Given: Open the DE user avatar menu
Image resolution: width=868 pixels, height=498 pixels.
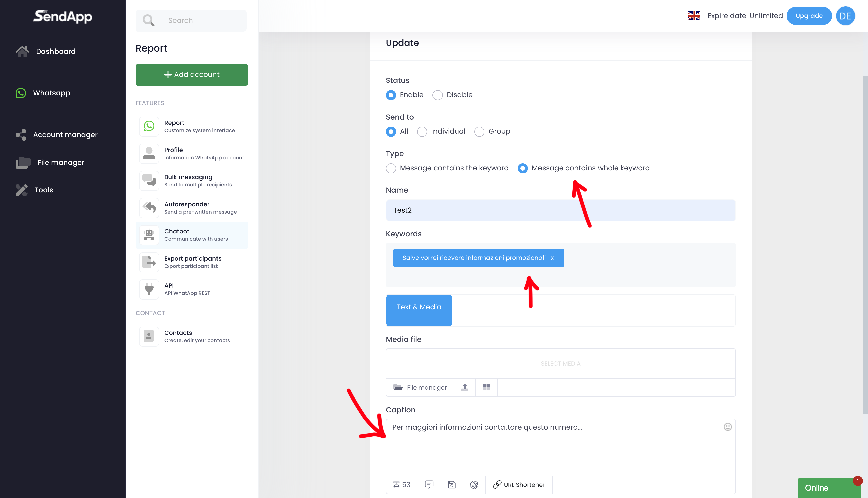Looking at the screenshot, I should (x=845, y=16).
